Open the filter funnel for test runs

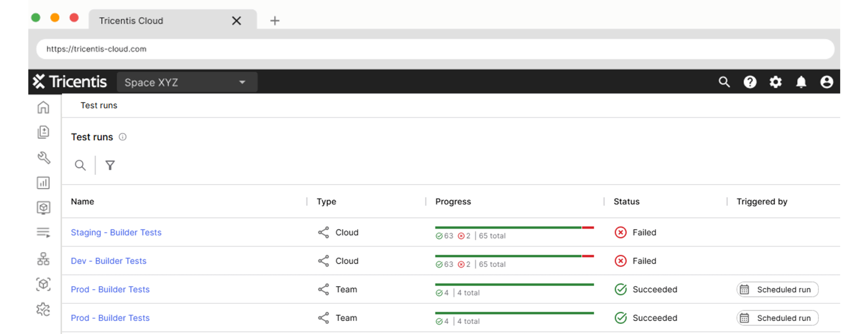coord(110,165)
